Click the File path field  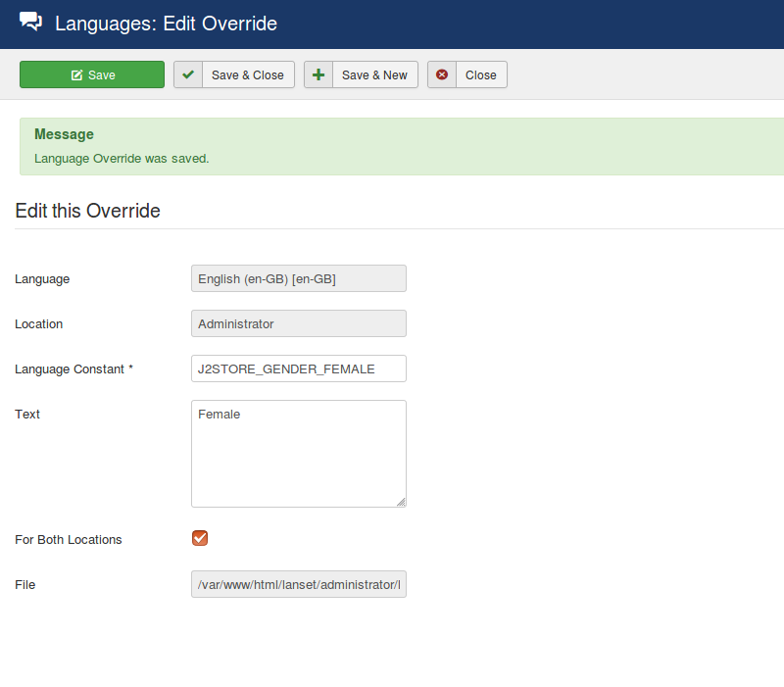click(298, 584)
